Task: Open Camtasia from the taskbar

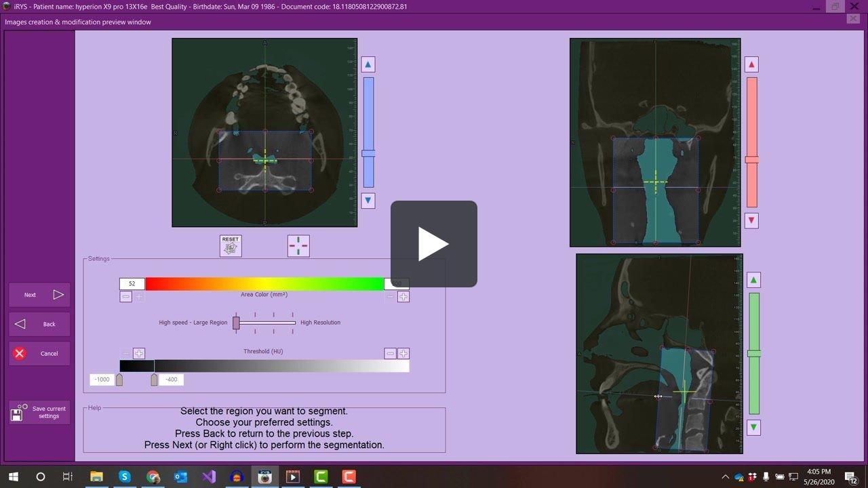Action: (x=320, y=476)
